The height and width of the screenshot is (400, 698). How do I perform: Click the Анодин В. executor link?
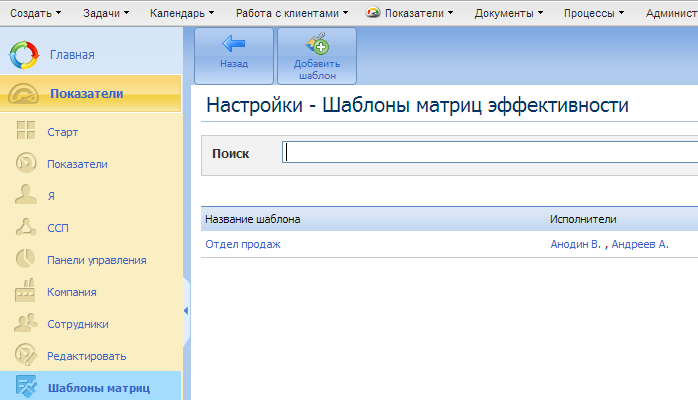[576, 244]
